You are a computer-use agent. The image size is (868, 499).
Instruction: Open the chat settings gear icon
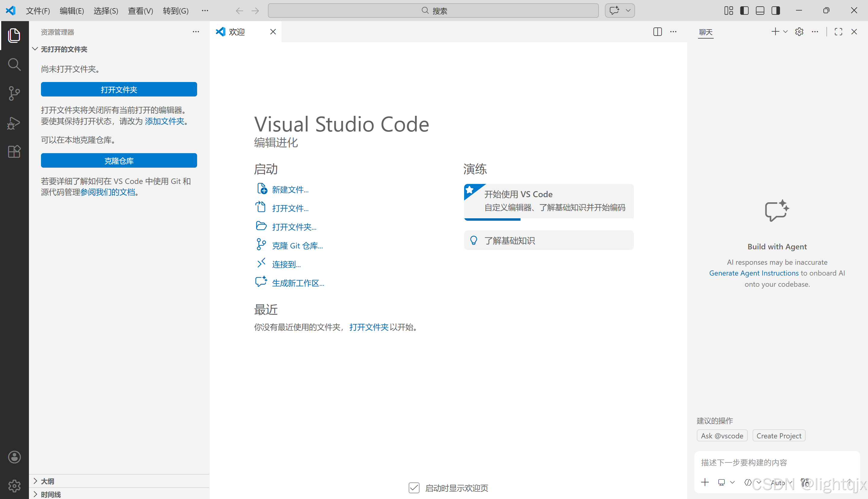pos(799,32)
